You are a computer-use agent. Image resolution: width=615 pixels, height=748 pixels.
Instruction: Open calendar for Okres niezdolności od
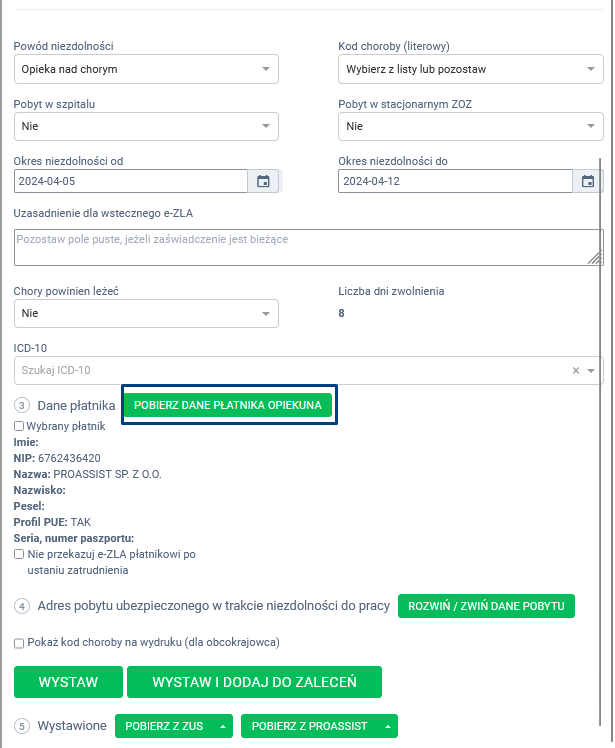tap(264, 181)
